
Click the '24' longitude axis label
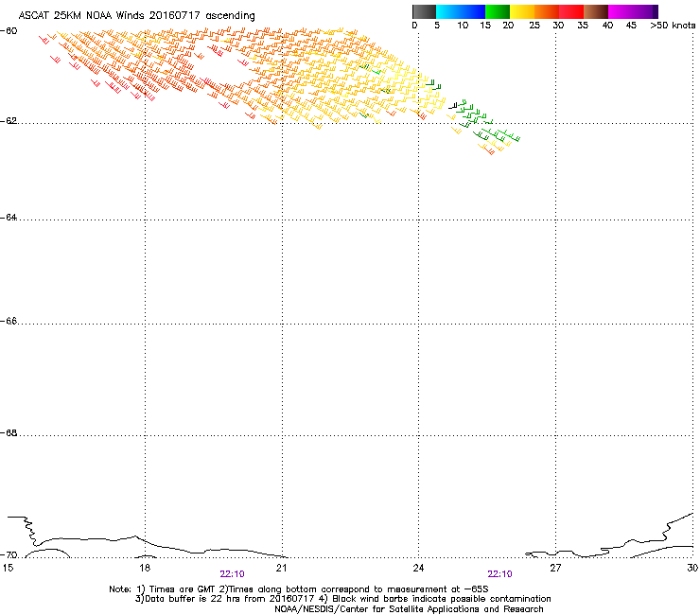click(x=418, y=568)
